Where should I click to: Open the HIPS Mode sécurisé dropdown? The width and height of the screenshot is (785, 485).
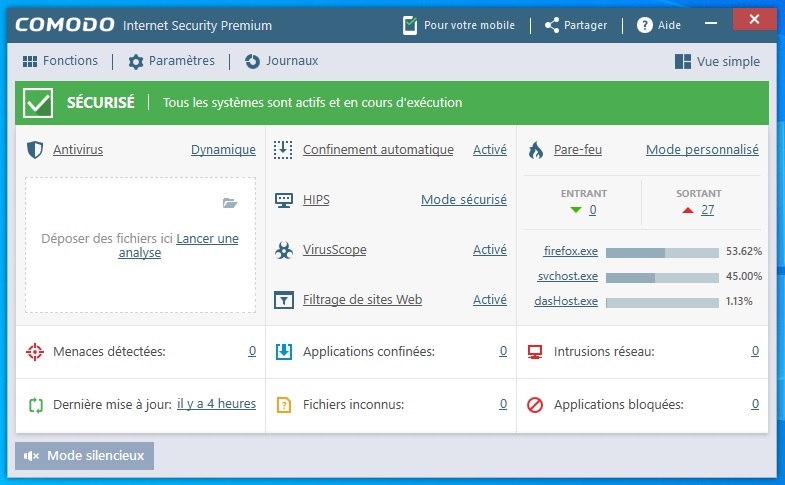pos(463,200)
